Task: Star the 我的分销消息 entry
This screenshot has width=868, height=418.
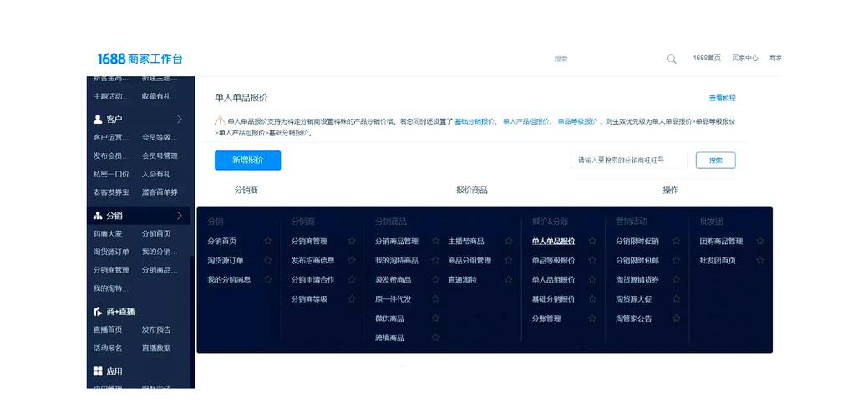Action: [268, 279]
